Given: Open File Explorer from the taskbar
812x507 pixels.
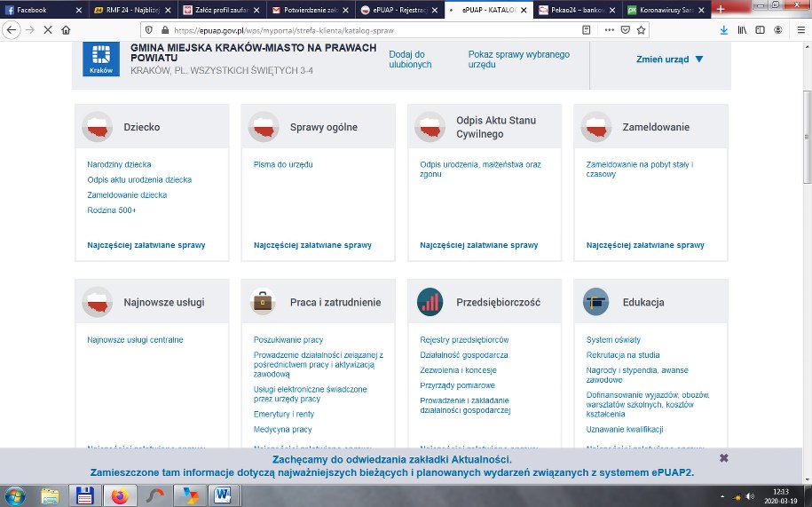Looking at the screenshot, I should coord(51,496).
